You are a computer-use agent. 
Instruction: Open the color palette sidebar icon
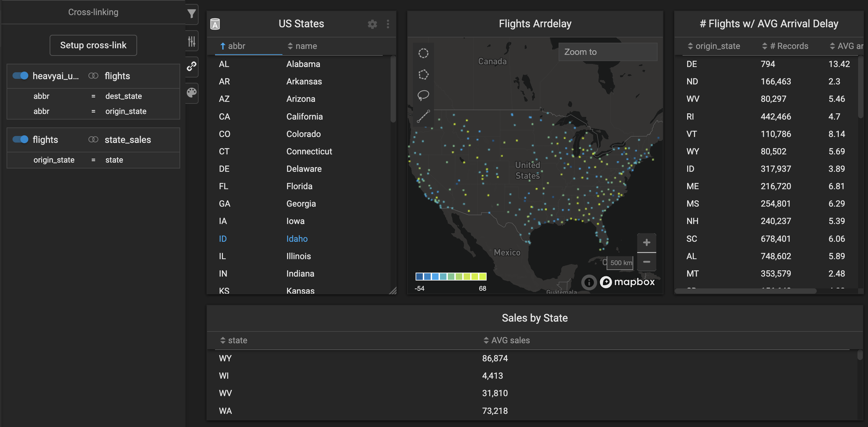click(191, 92)
